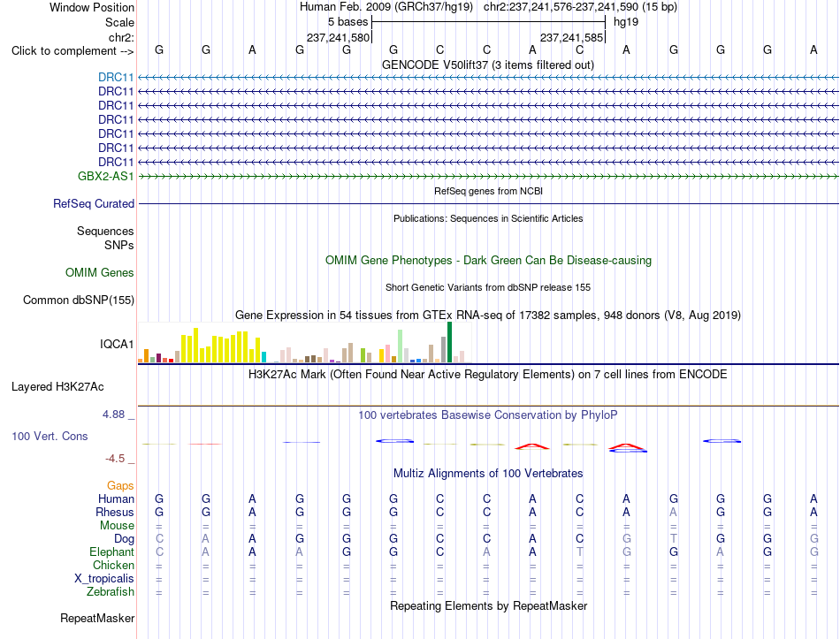Select the Scale track label
Viewport: 840px width, 639px height.
click(x=119, y=22)
